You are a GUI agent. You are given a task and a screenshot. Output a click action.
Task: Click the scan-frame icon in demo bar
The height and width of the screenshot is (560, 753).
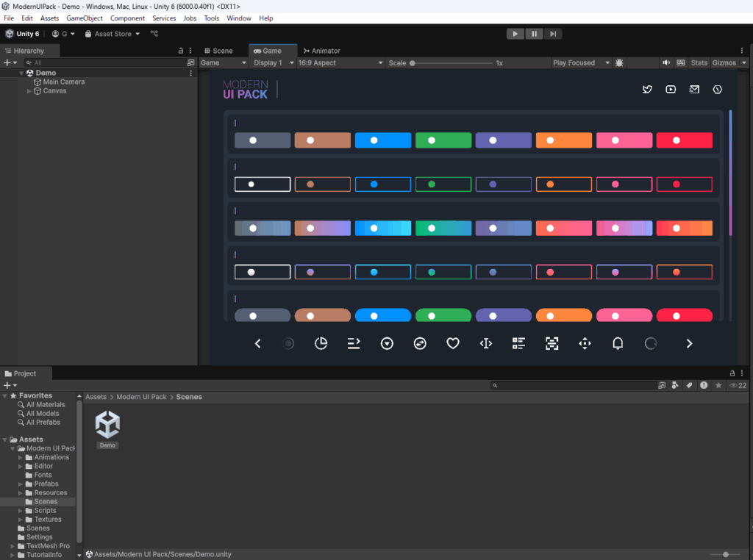click(552, 344)
